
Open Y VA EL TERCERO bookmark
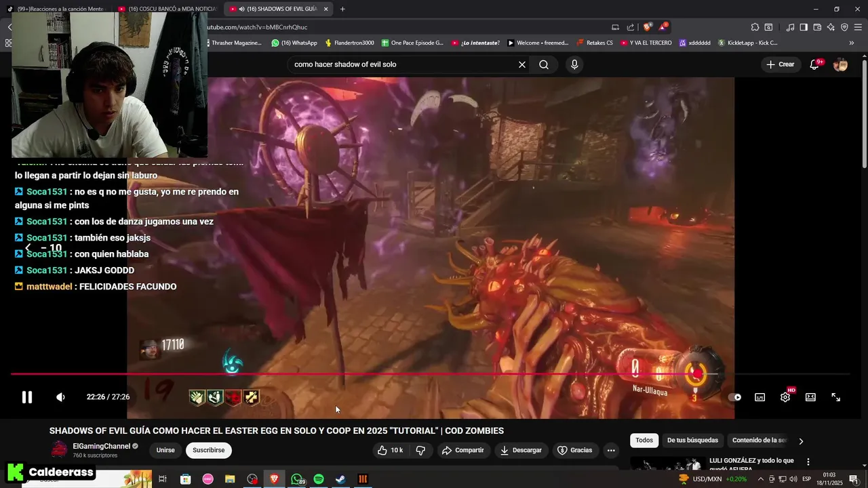tap(646, 43)
